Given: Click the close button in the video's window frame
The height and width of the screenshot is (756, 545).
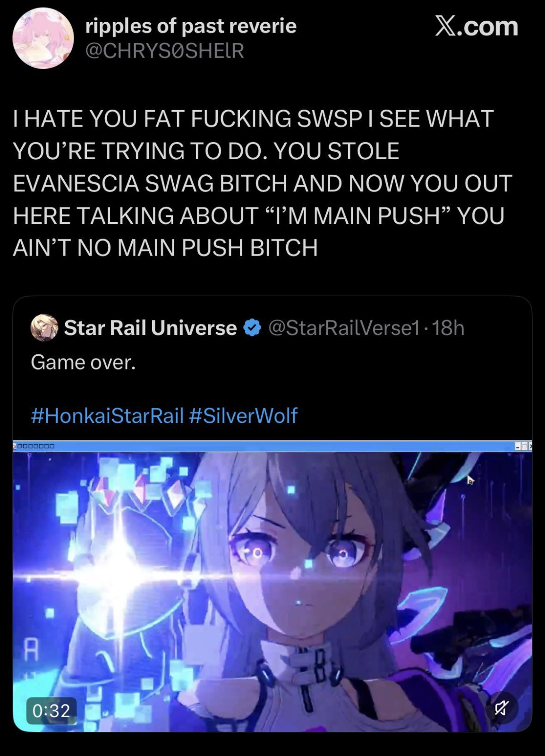Looking at the screenshot, I should coord(530,446).
